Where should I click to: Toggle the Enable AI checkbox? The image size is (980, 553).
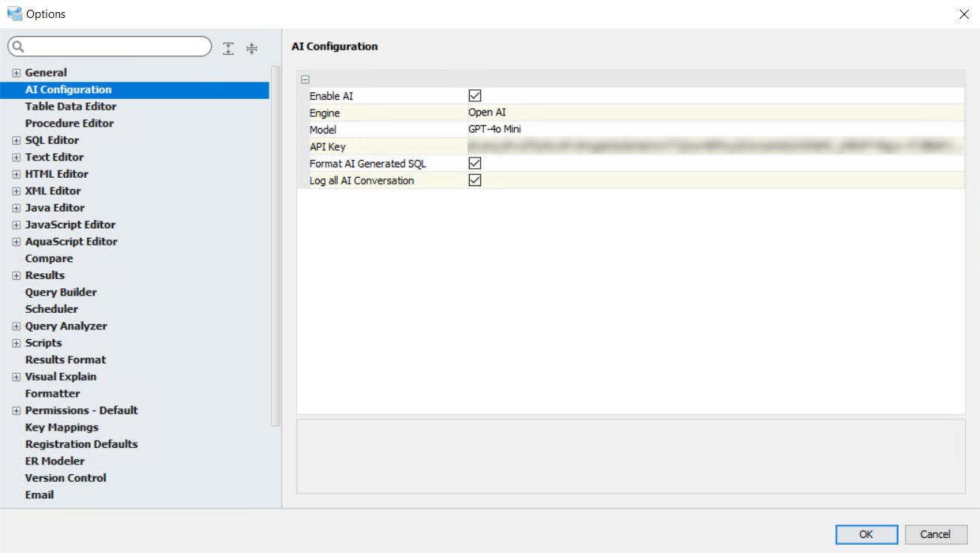point(474,96)
